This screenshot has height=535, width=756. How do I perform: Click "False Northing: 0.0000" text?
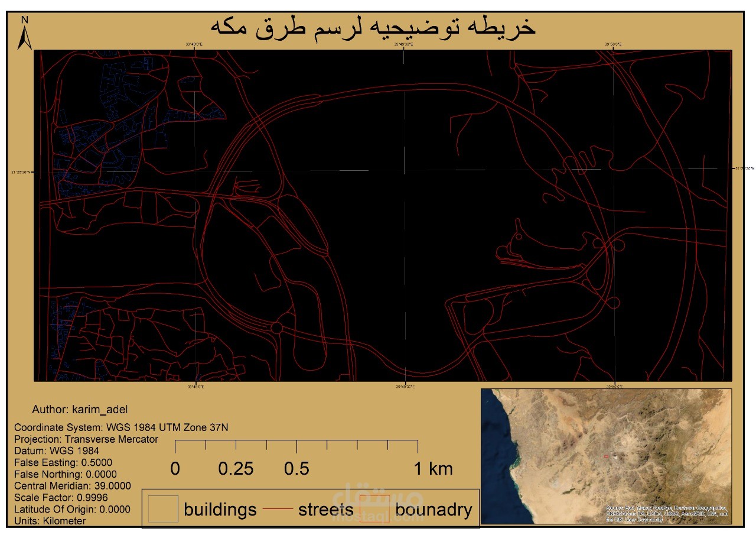tap(66, 474)
